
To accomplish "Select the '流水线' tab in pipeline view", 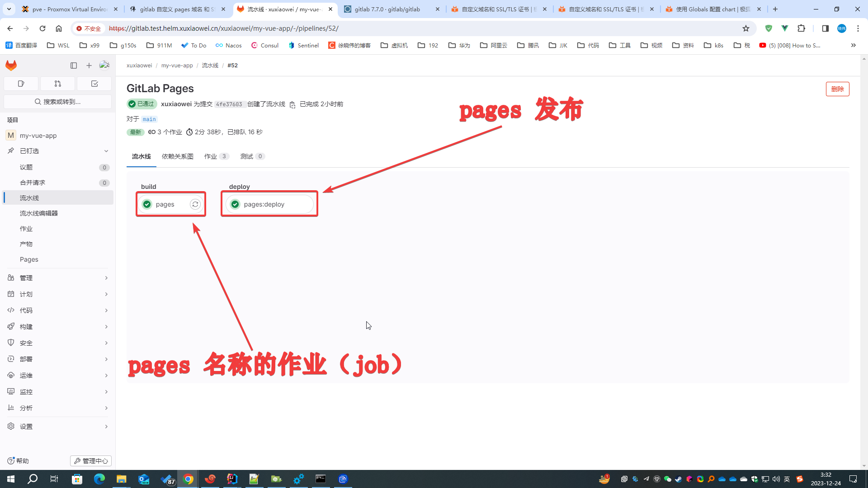I will [142, 156].
